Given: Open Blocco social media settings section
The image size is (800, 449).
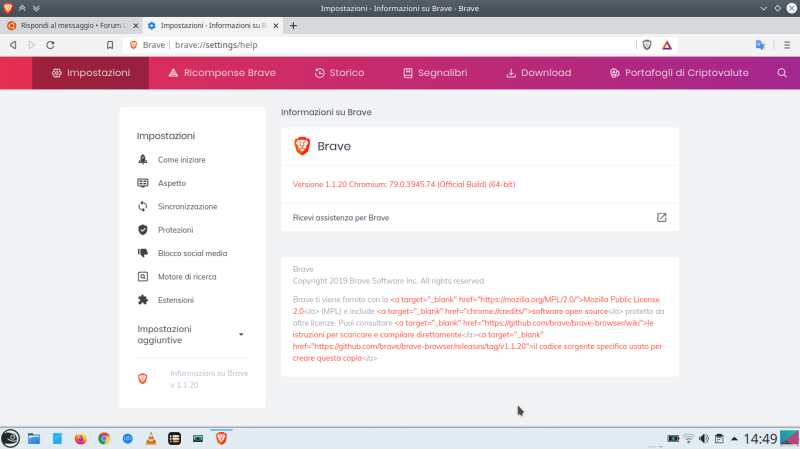Looking at the screenshot, I should coord(192,254).
